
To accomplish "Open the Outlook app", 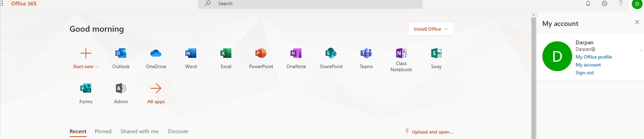I will [121, 58].
